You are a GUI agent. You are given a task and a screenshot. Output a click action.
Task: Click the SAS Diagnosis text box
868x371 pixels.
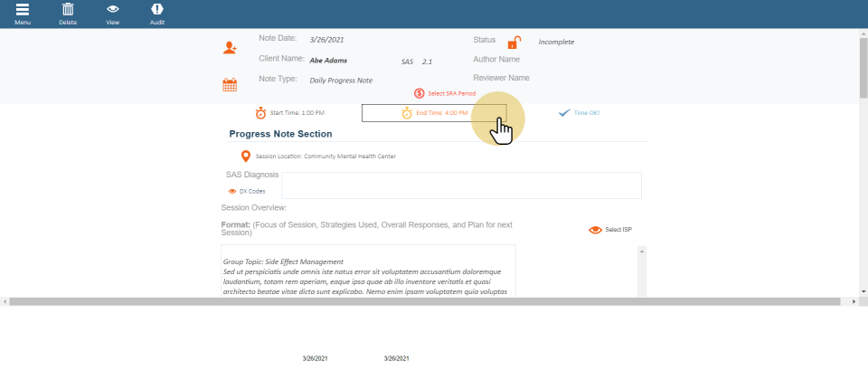coord(461,185)
